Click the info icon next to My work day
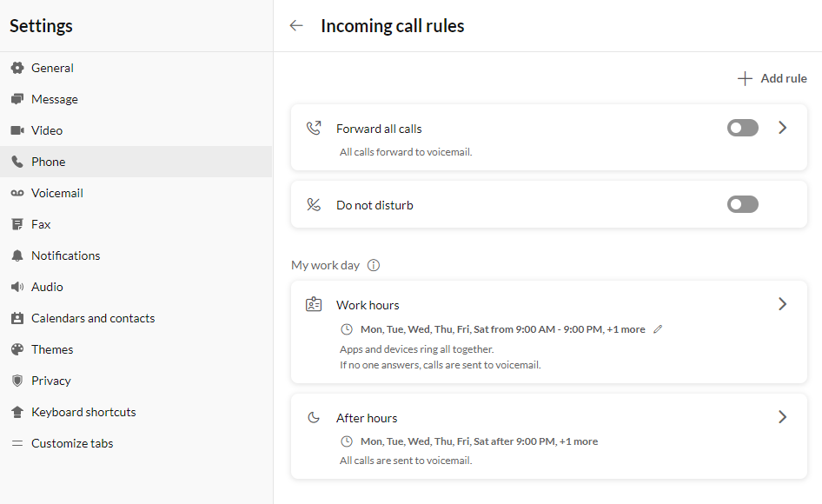This screenshot has width=822, height=504. 374,265
